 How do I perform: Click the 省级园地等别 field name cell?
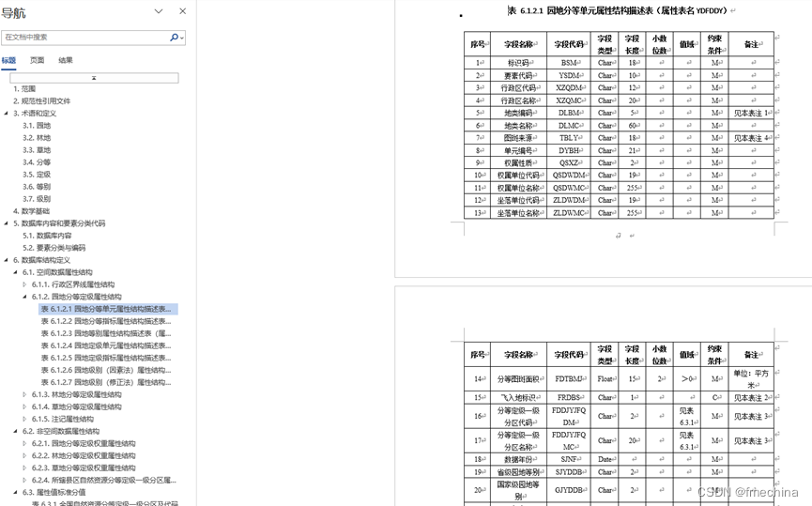(518, 472)
